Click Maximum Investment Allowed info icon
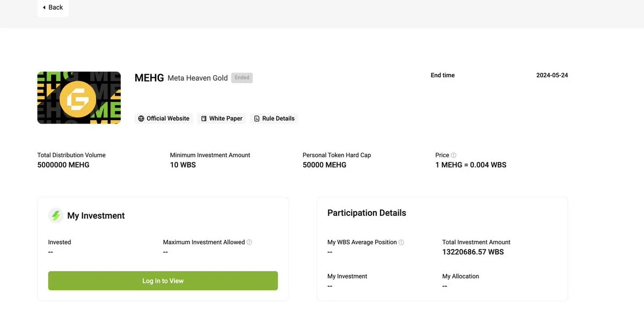Image resolution: width=644 pixels, height=330 pixels. (x=250, y=242)
